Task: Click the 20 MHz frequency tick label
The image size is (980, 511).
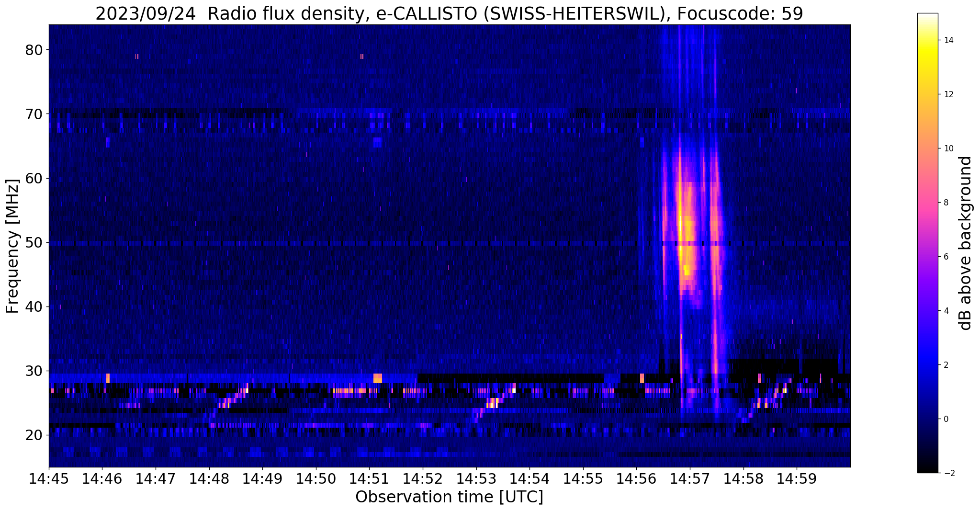Action: click(34, 435)
